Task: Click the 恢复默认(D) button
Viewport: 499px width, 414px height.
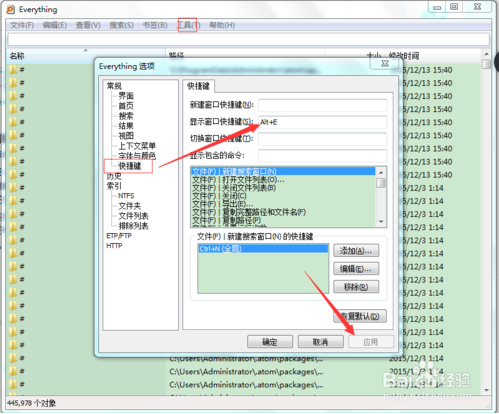Action: [x=360, y=316]
